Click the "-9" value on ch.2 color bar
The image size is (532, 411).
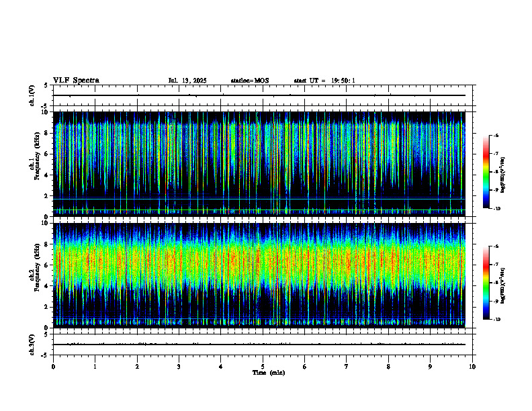[496, 301]
